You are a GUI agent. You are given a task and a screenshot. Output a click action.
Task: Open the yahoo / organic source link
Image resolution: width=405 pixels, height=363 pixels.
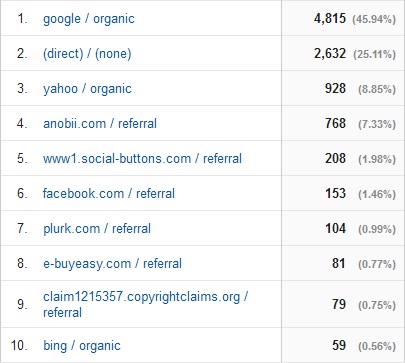(x=87, y=89)
